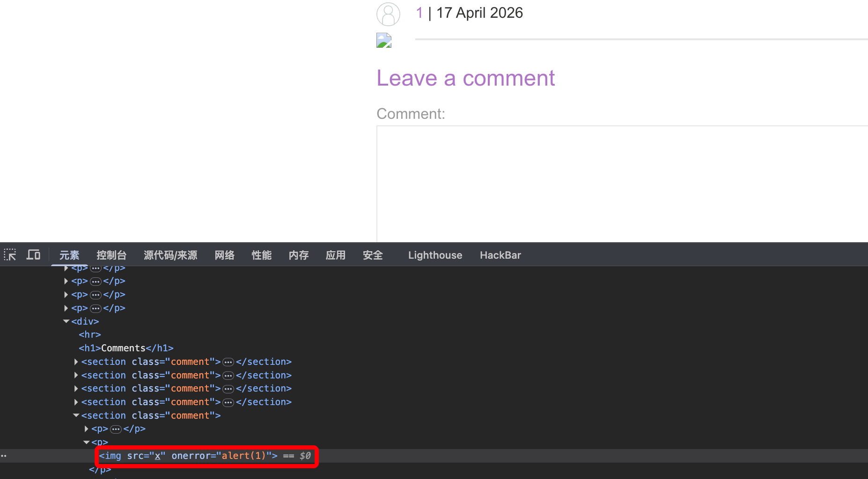Select the h1 Comments node
868x479 pixels.
pos(126,348)
